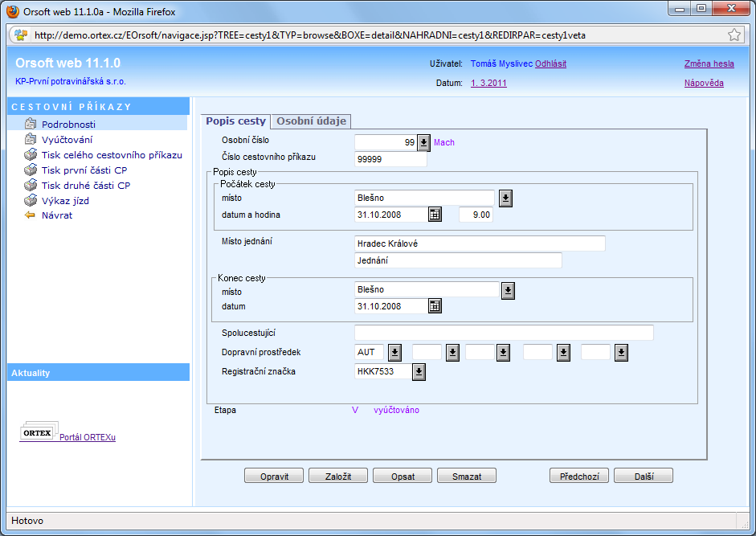The width and height of the screenshot is (756, 536).
Task: Open the Registrační značka dropdown
Action: tap(419, 372)
